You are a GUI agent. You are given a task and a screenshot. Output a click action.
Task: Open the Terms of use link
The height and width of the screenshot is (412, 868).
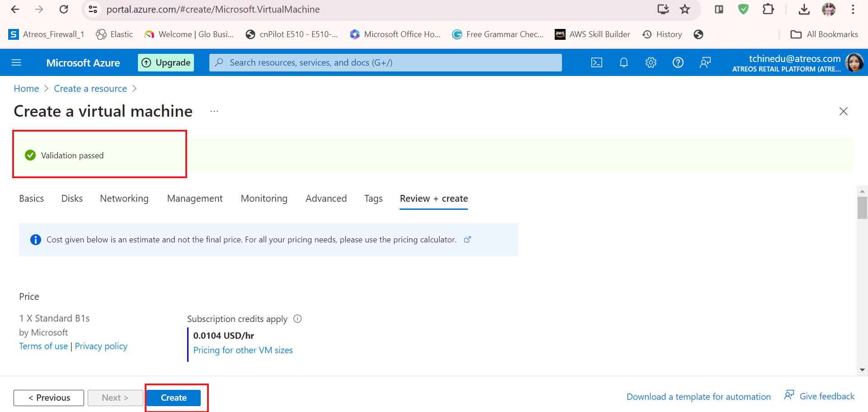[x=43, y=346]
